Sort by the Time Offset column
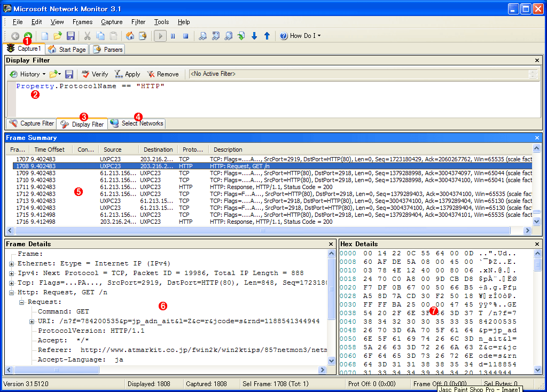547x392 pixels. [x=50, y=150]
